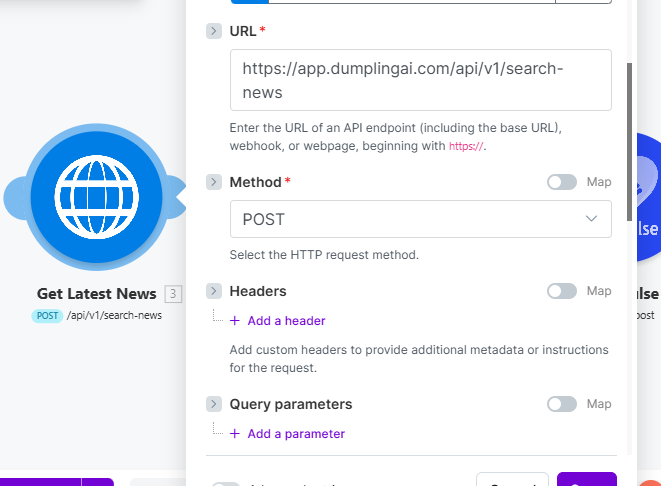661x486 pixels.
Task: Click Add a parameter link
Action: pyautogui.click(x=296, y=434)
